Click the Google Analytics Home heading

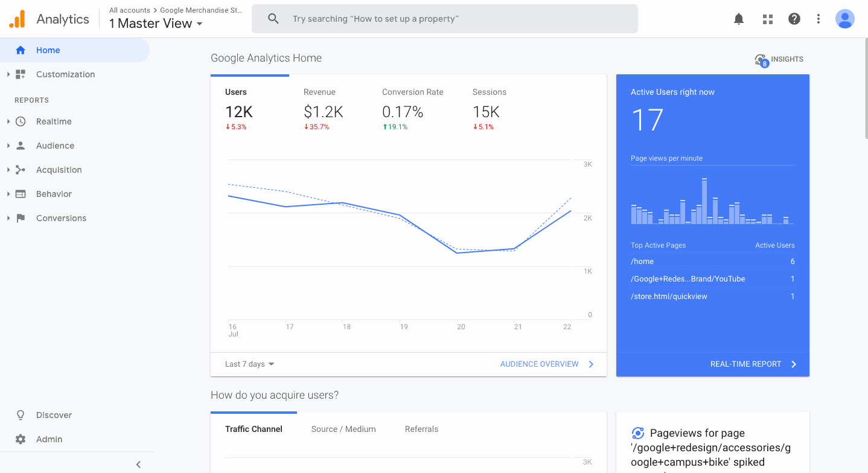pyautogui.click(x=266, y=58)
